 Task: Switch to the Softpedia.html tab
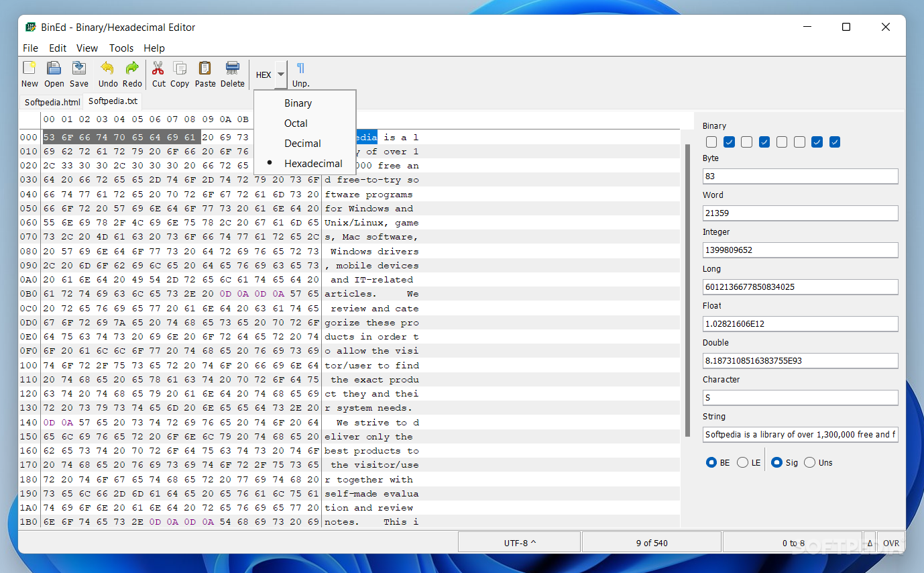tap(52, 102)
